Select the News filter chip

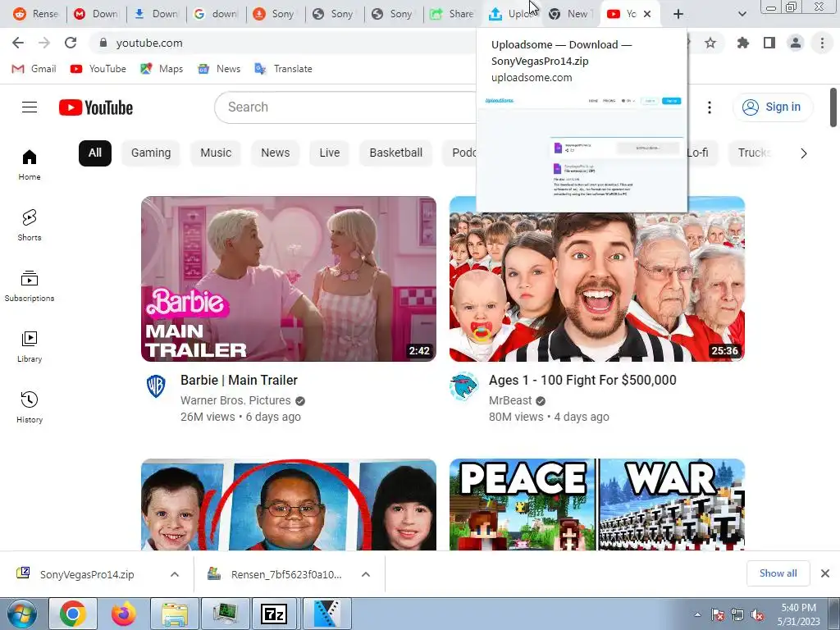[276, 153]
